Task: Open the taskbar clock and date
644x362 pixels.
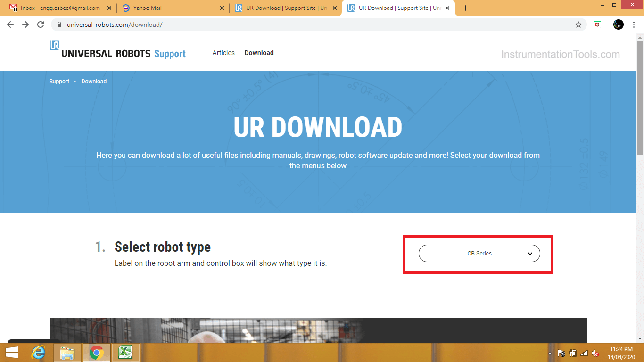Action: [621, 353]
